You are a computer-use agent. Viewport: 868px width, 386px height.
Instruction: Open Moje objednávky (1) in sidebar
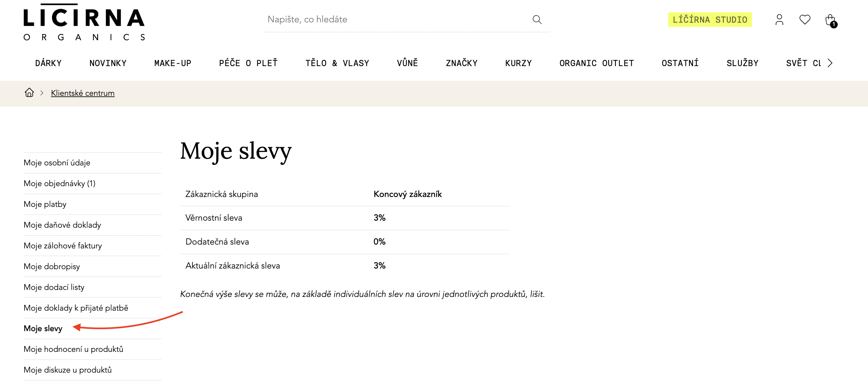pyautogui.click(x=60, y=183)
